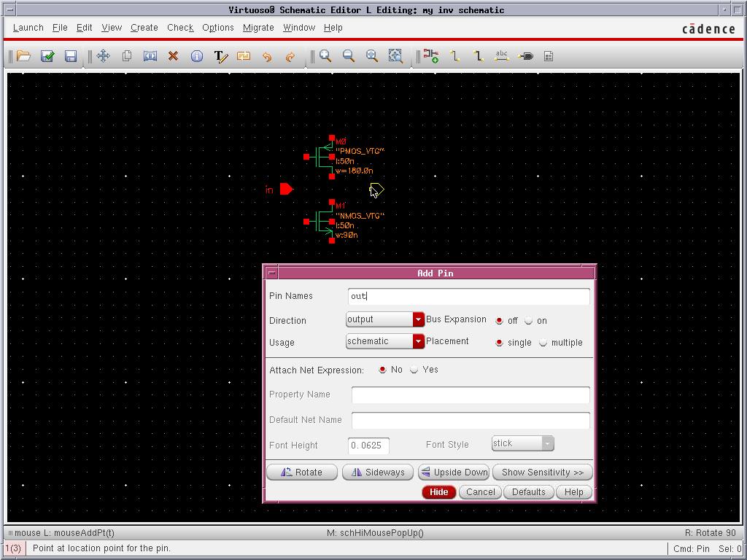Set Bus Expansion to off
747x560 pixels.
click(x=499, y=321)
